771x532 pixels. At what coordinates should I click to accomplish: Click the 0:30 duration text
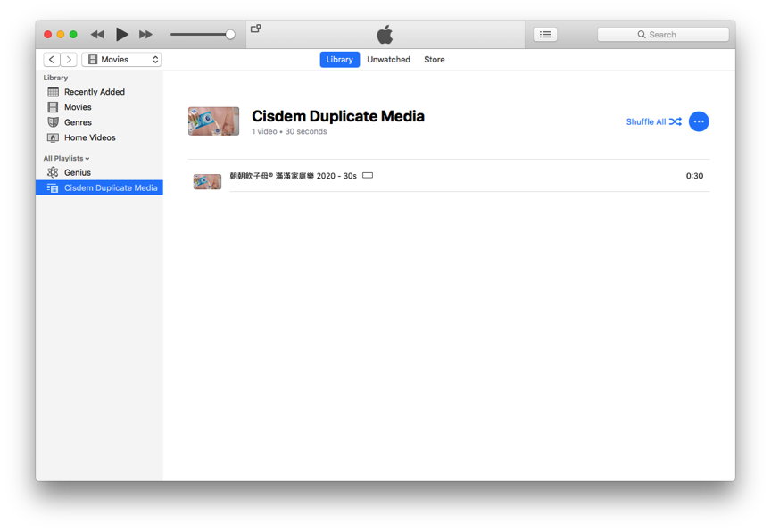pos(694,176)
